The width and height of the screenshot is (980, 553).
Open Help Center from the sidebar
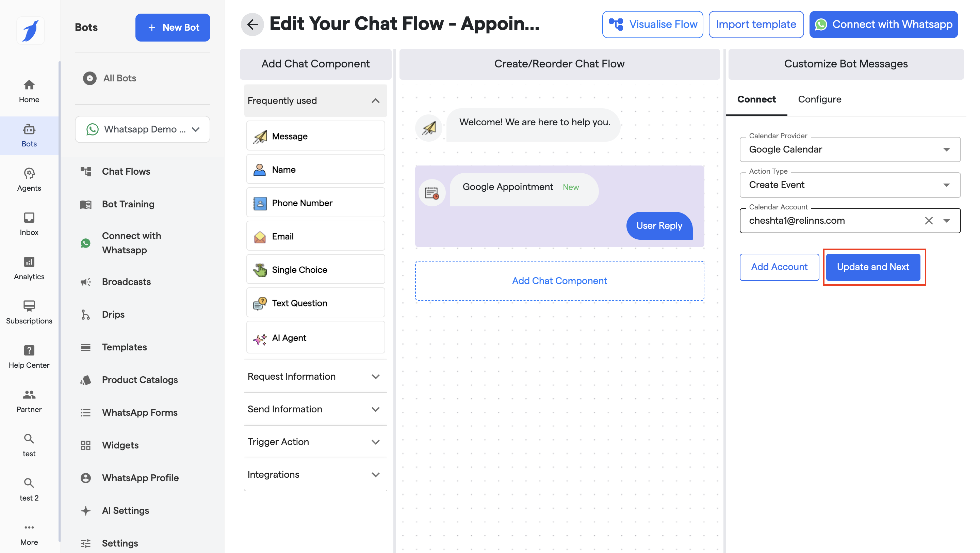tap(29, 356)
